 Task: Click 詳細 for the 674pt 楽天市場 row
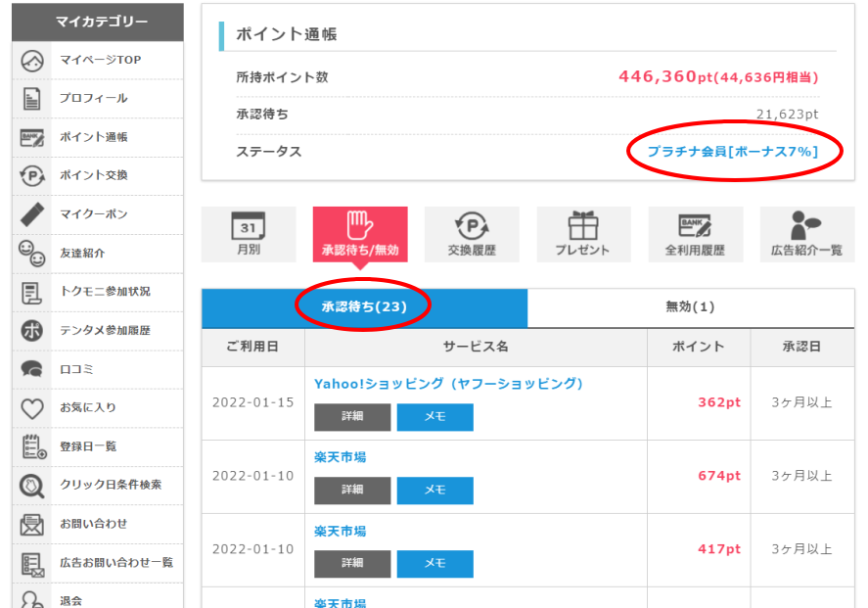coord(352,491)
